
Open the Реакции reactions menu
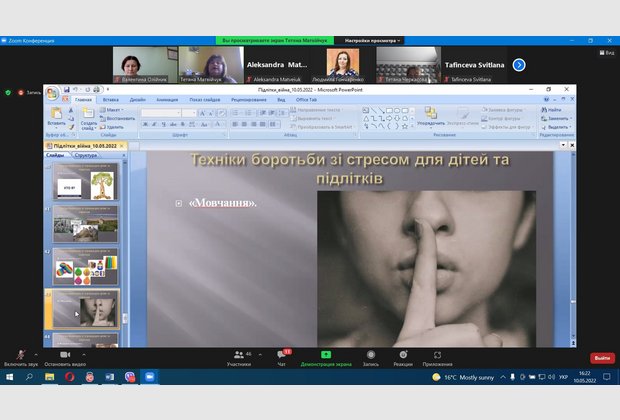(x=403, y=355)
